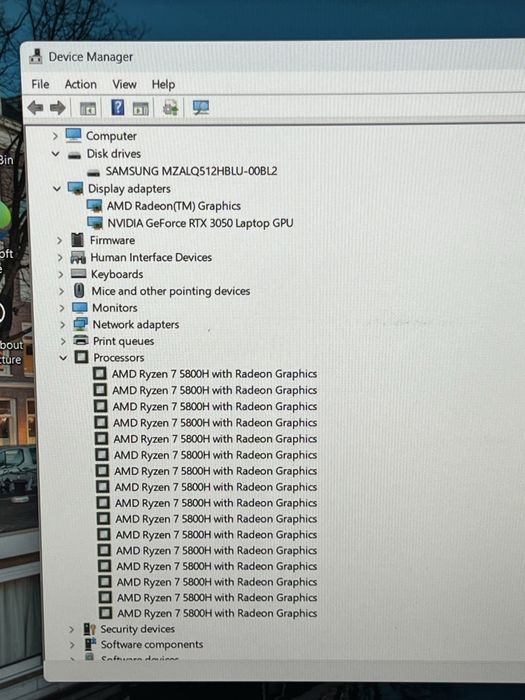This screenshot has width=525, height=700.
Task: Select the Display adapters label
Action: click(x=129, y=188)
